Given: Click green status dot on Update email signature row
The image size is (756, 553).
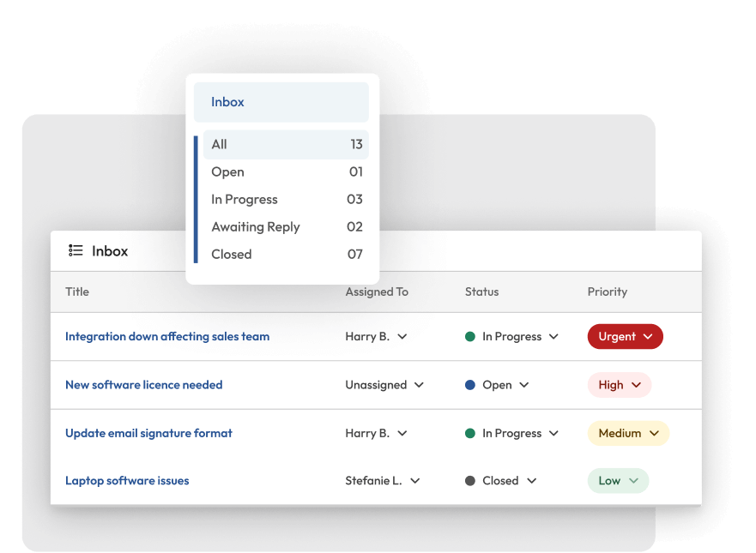Looking at the screenshot, I should coord(470,433).
